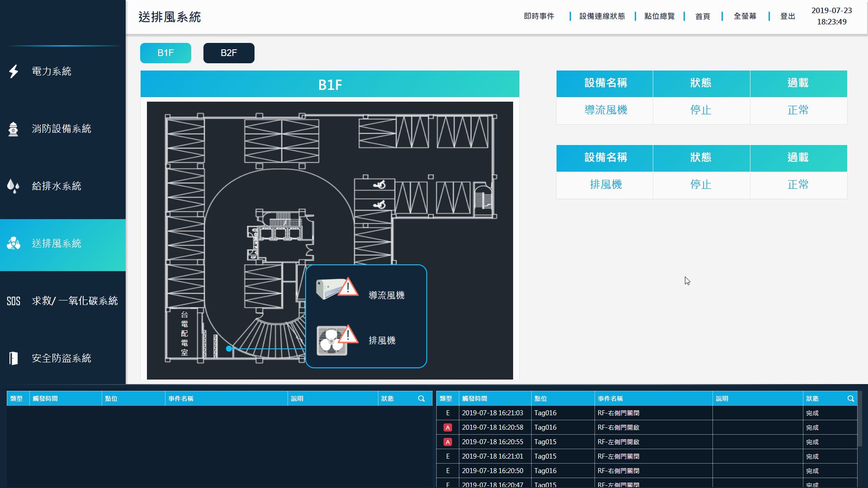Click the 導流風機 warning device icon on map
Viewport: 868px width, 488px height.
[337, 288]
